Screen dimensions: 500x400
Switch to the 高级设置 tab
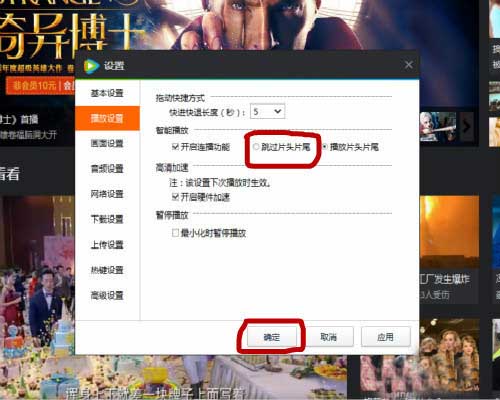tap(107, 295)
